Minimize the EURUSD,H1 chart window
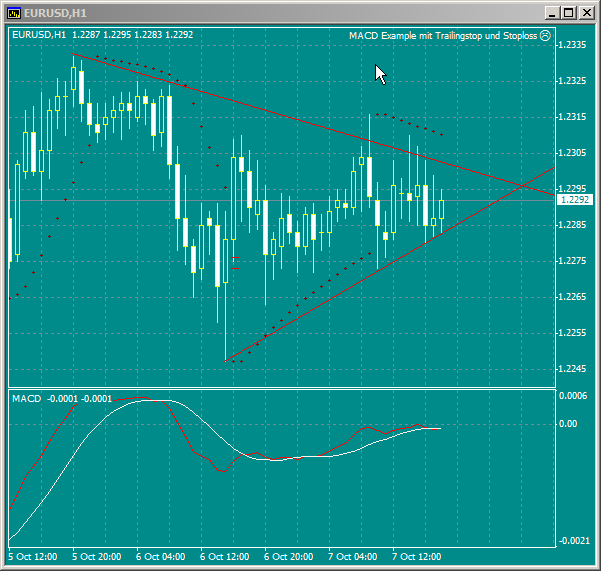The image size is (601, 571). pyautogui.click(x=550, y=12)
